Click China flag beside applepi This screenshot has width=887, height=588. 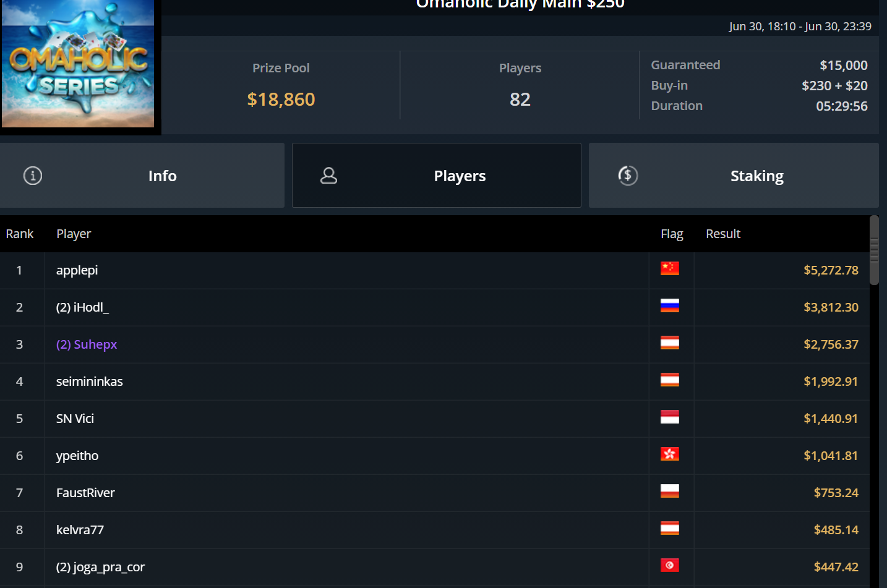pos(670,268)
